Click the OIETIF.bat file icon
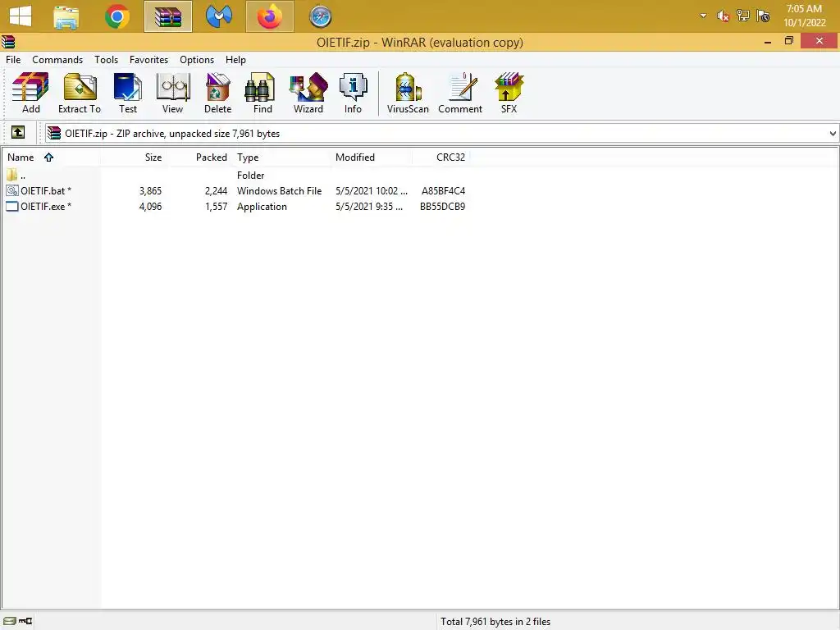The image size is (840, 630). (x=11, y=190)
